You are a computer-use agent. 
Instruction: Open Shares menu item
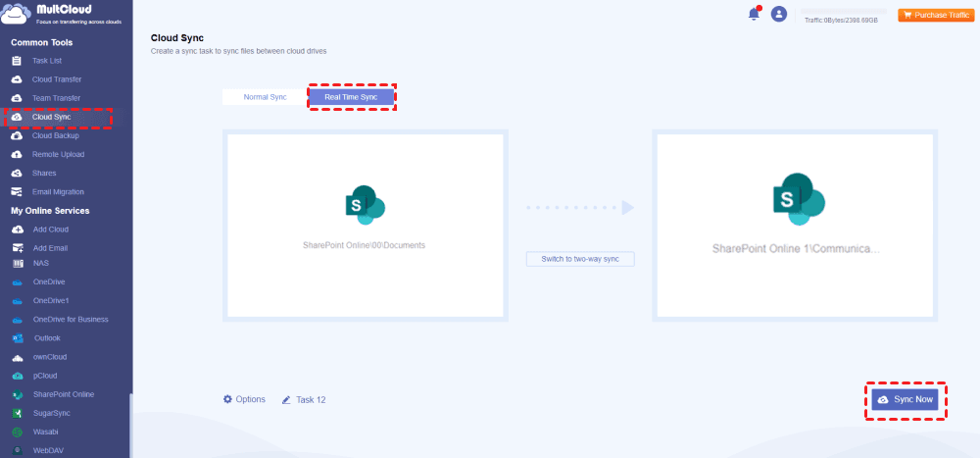[x=44, y=174]
